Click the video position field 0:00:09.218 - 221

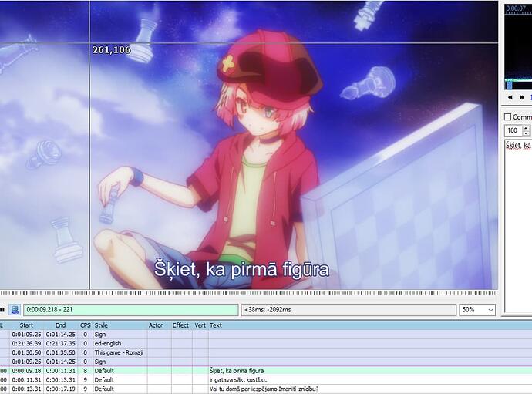click(x=131, y=310)
